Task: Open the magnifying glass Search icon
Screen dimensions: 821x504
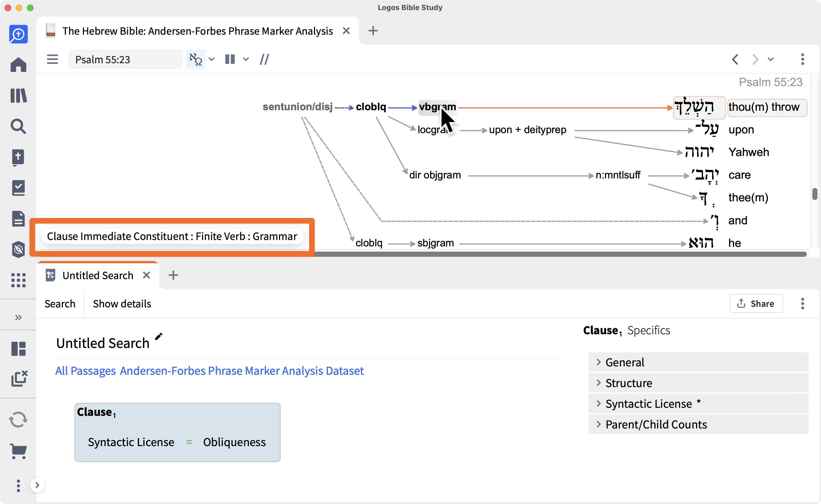Action: pyautogui.click(x=18, y=126)
